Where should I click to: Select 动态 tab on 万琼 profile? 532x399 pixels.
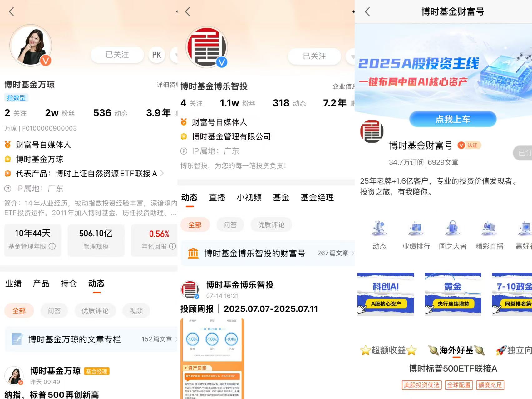click(x=96, y=283)
